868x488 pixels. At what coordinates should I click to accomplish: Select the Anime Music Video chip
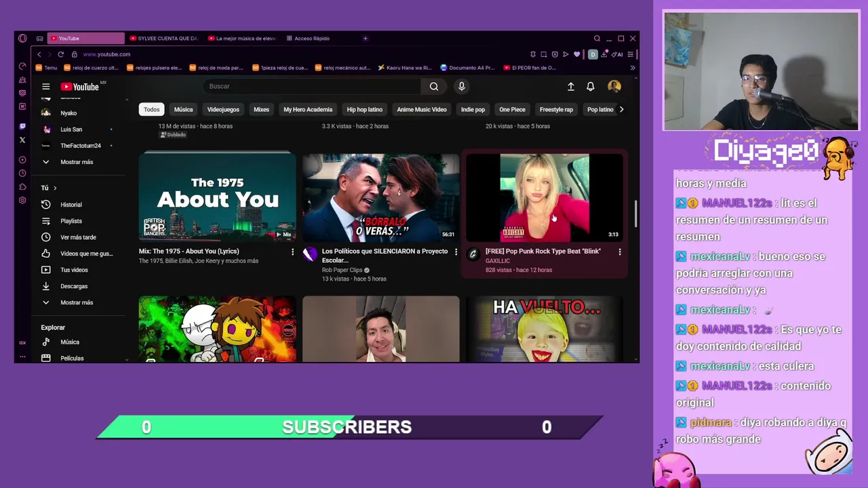(x=422, y=109)
